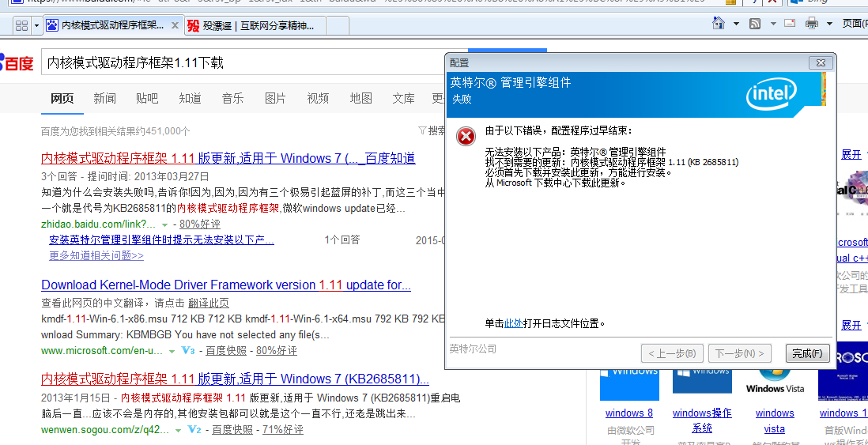Click 80%好评 beside the microsoft.com result
Viewport: 868px width, 445px height.
point(276,351)
